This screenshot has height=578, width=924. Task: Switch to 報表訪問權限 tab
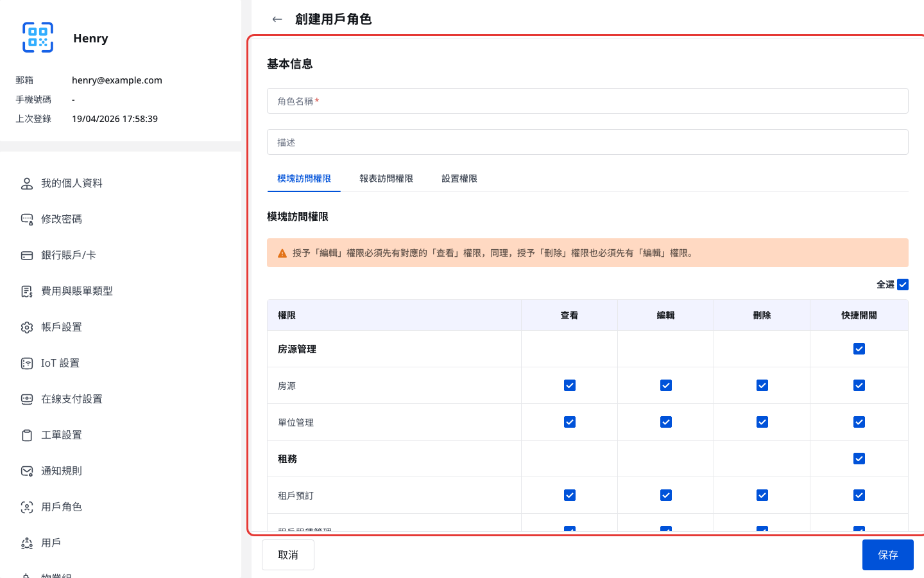click(386, 179)
